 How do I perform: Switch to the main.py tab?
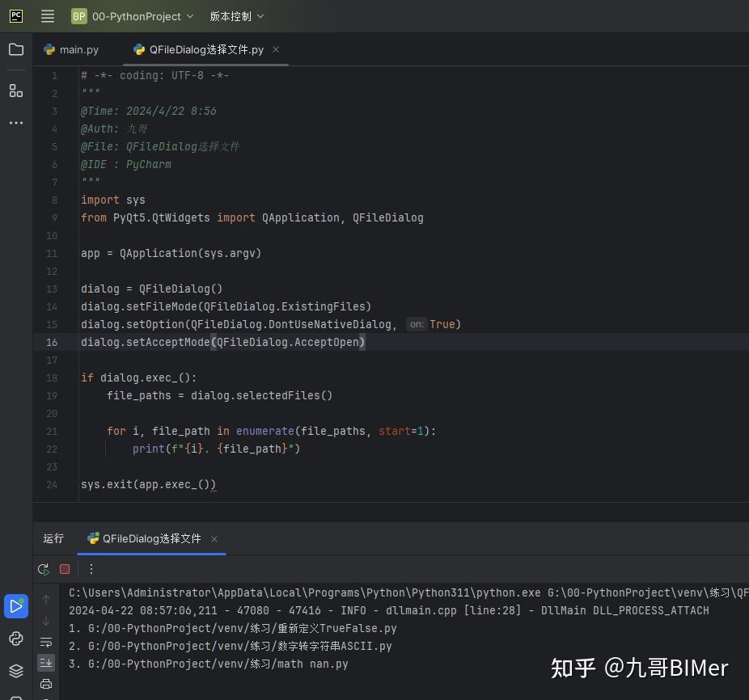point(77,49)
